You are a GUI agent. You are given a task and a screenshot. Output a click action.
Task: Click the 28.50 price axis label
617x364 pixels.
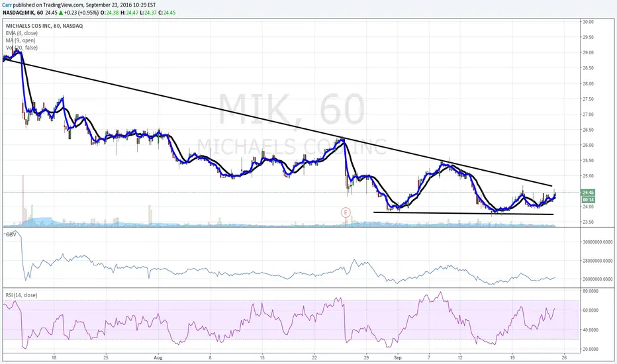[589, 68]
